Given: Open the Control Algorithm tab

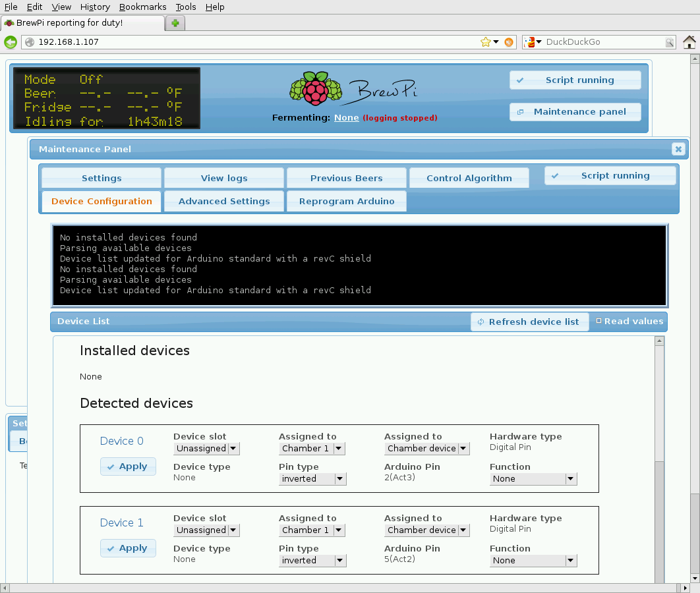Looking at the screenshot, I should (469, 178).
